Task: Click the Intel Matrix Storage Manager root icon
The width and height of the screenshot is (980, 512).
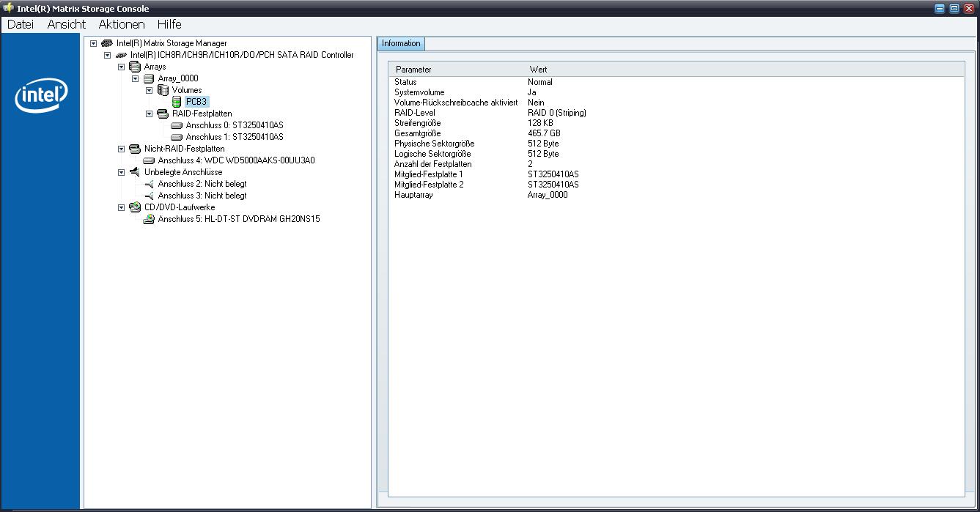Action: tap(107, 43)
